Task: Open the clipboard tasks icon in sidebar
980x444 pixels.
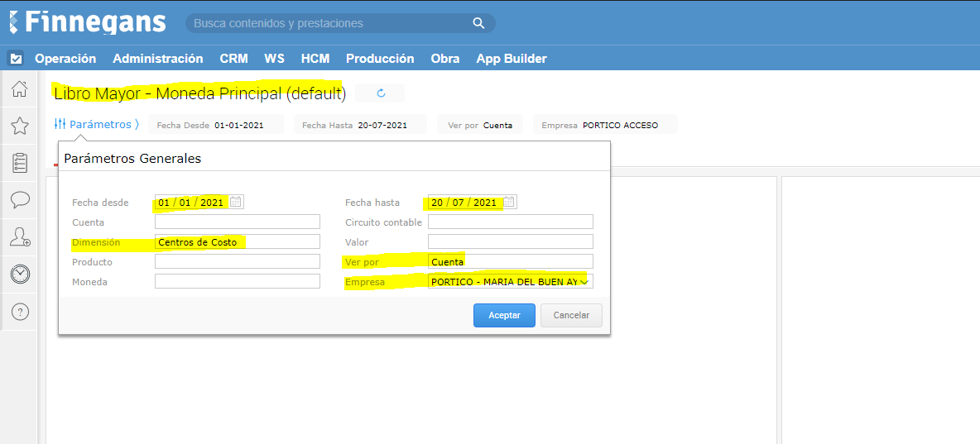Action: (20, 163)
